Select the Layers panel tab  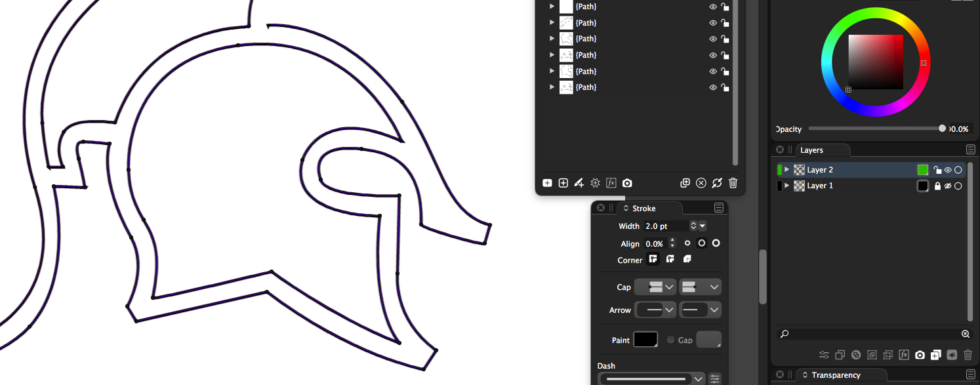coord(812,150)
